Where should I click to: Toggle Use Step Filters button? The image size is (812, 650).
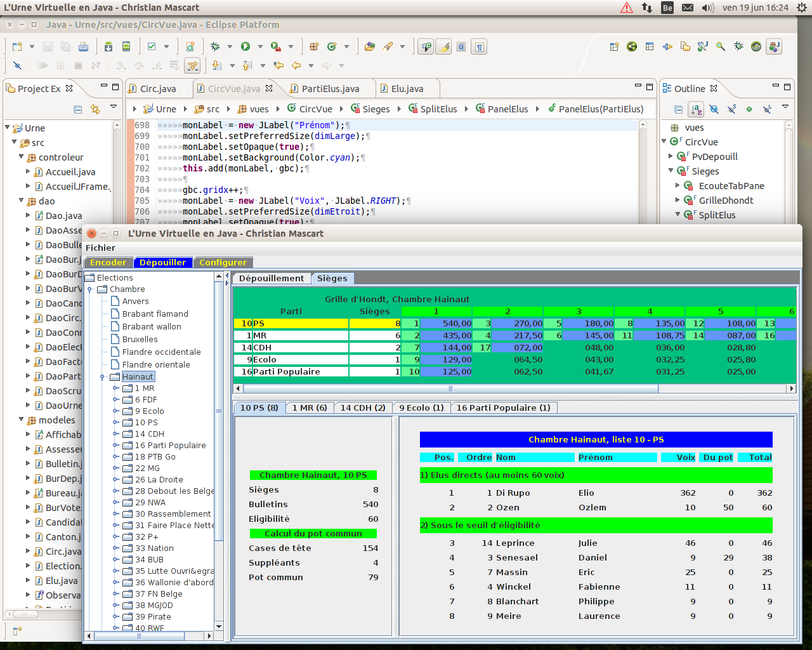(x=192, y=65)
